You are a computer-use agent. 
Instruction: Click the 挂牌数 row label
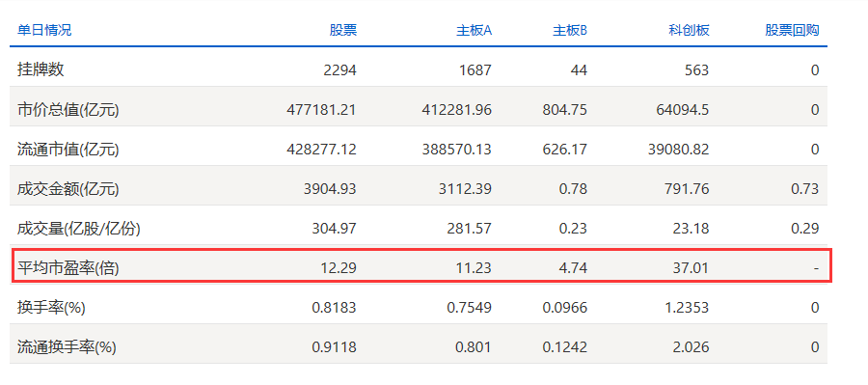point(41,69)
